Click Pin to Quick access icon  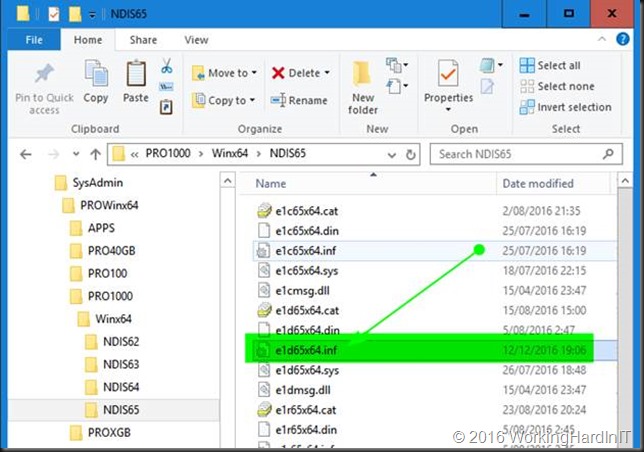click(44, 74)
